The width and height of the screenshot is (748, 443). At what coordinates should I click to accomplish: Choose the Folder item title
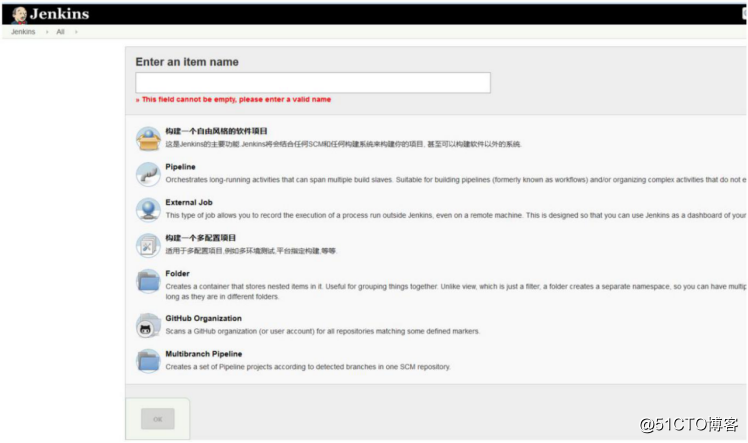click(177, 274)
